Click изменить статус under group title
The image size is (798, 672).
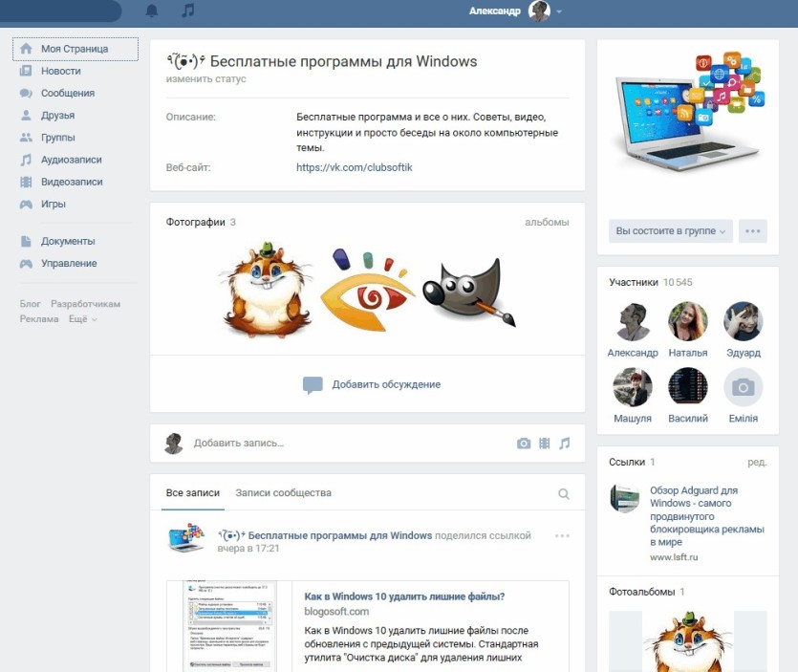pos(206,79)
